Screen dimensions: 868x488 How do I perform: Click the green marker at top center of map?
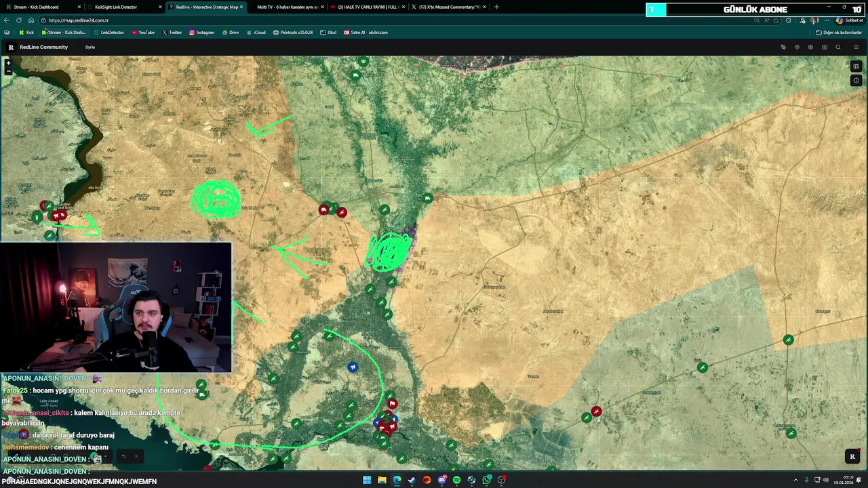pyautogui.click(x=363, y=62)
